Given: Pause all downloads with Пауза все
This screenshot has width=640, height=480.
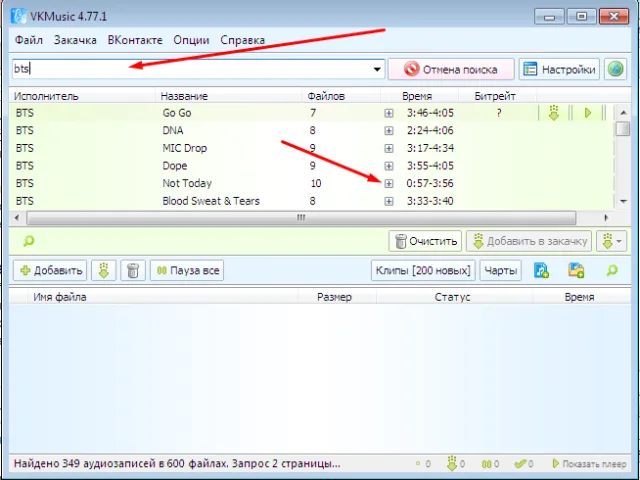Looking at the screenshot, I should click(x=187, y=271).
